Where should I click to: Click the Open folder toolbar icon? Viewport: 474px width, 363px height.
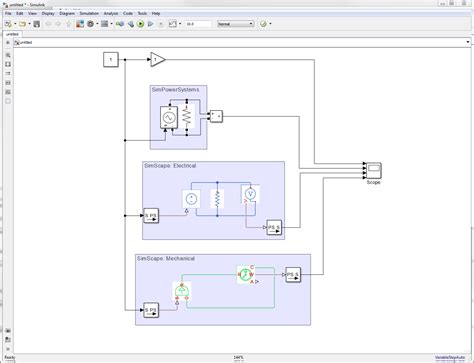click(x=22, y=24)
